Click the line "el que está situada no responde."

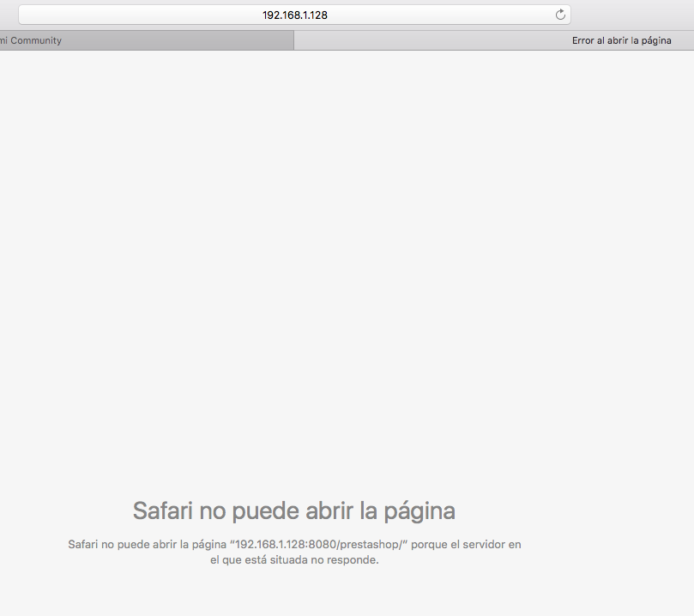point(294,559)
